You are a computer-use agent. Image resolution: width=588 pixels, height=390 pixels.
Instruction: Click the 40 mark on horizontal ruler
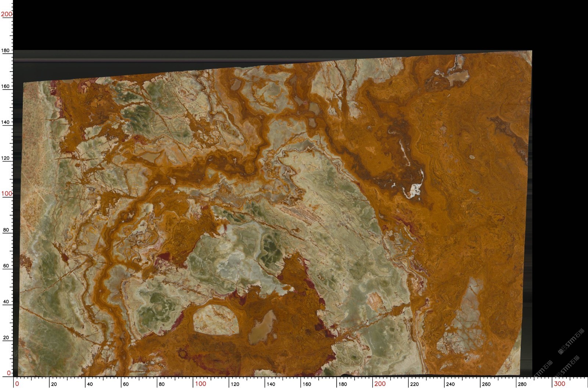click(x=90, y=384)
